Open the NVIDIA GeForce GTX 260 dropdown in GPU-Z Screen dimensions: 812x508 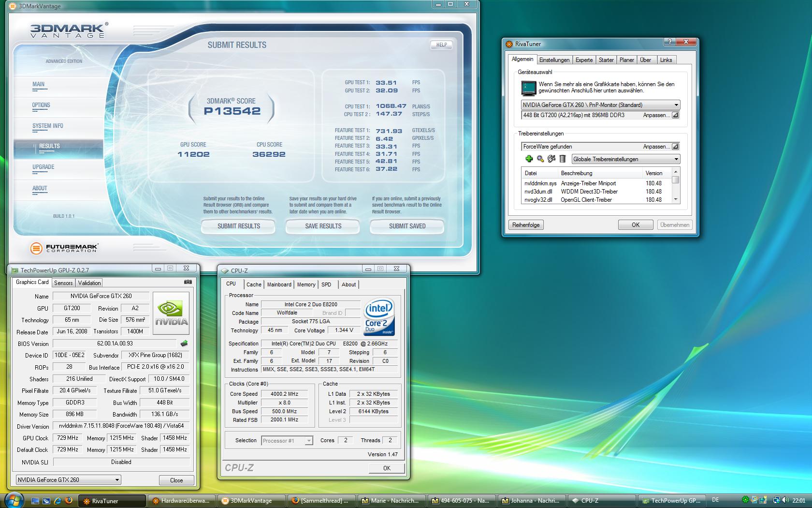(68, 479)
